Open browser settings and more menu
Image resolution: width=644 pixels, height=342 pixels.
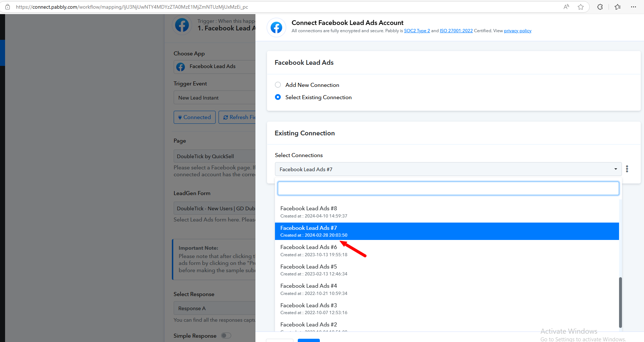coord(634,7)
